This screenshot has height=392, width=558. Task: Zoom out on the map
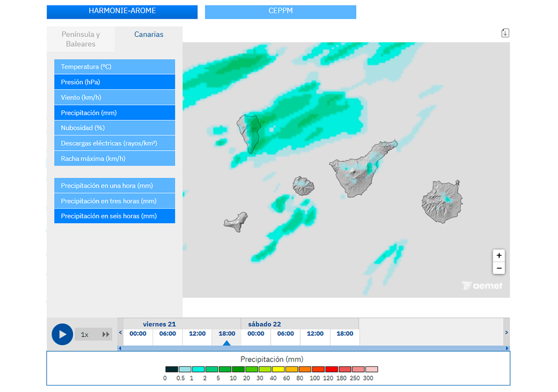pyautogui.click(x=499, y=268)
